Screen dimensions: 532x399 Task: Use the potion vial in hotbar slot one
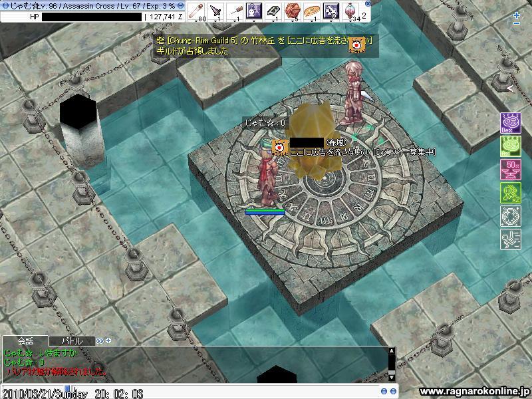[x=196, y=11]
